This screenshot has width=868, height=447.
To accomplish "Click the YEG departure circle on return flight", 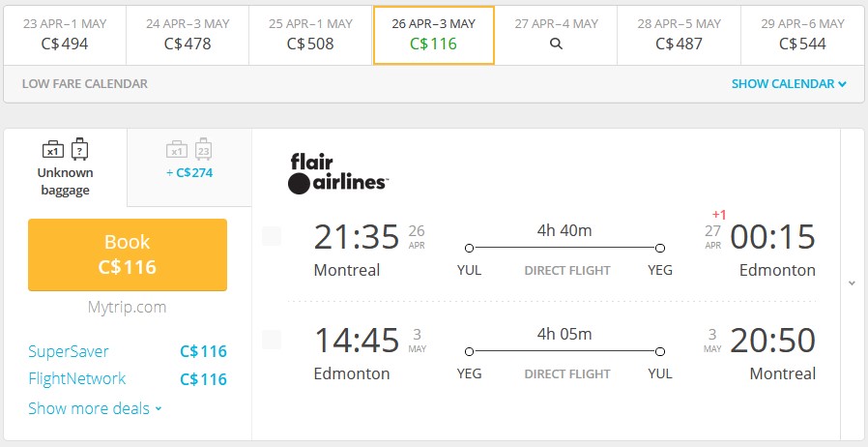I will click(x=470, y=351).
